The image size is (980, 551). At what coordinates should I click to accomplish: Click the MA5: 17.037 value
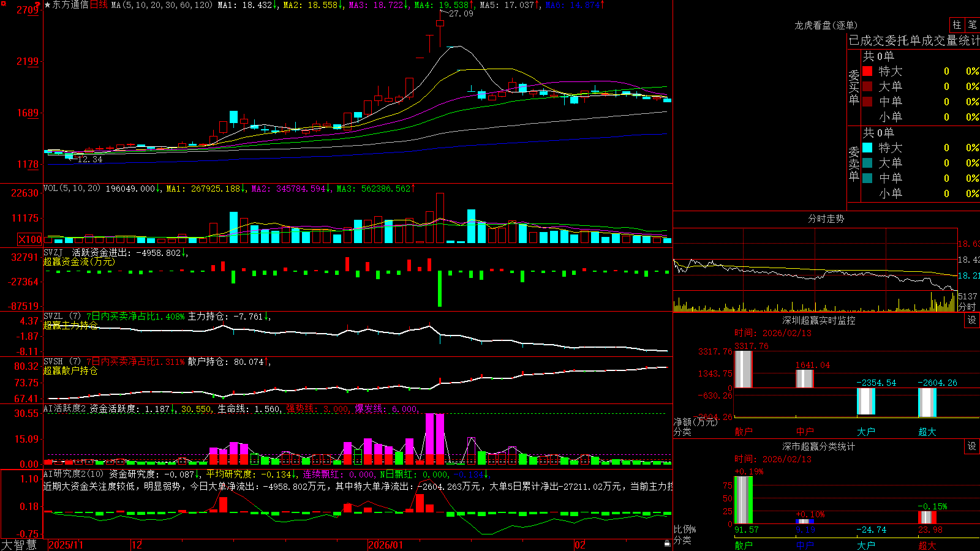pyautogui.click(x=510, y=5)
